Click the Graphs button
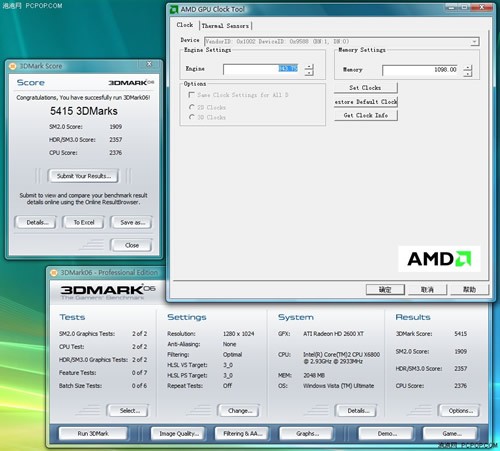Image resolution: width=500 pixels, height=451 pixels. [x=306, y=433]
